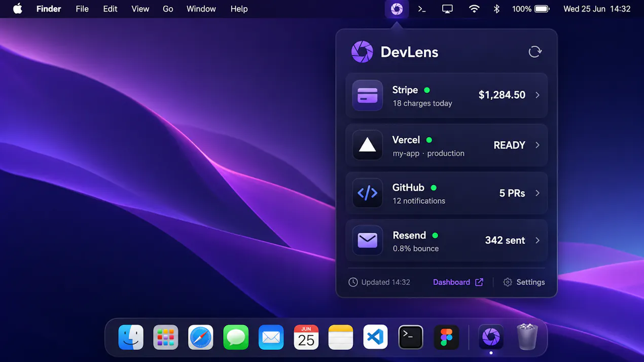Launch Safari from the Dock
644x362 pixels.
click(x=201, y=337)
